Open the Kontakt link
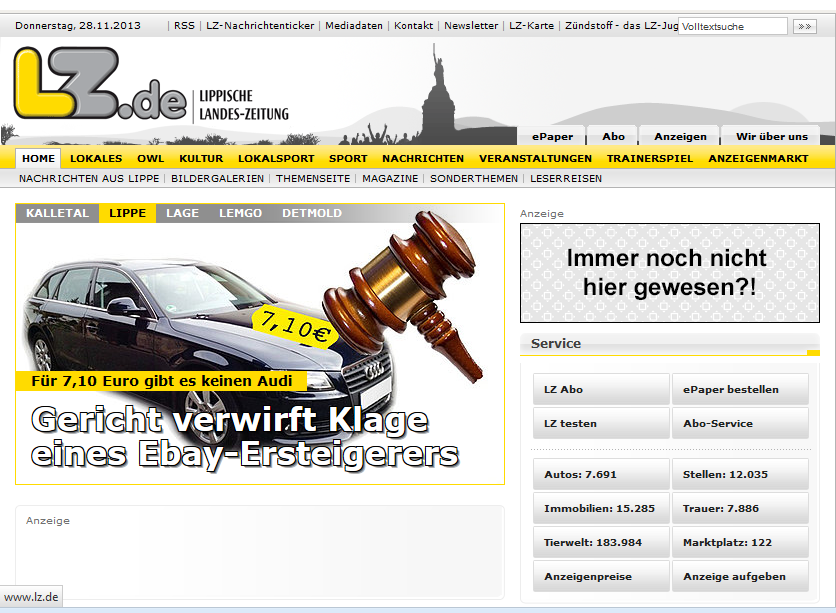The image size is (836, 613). pos(414,26)
